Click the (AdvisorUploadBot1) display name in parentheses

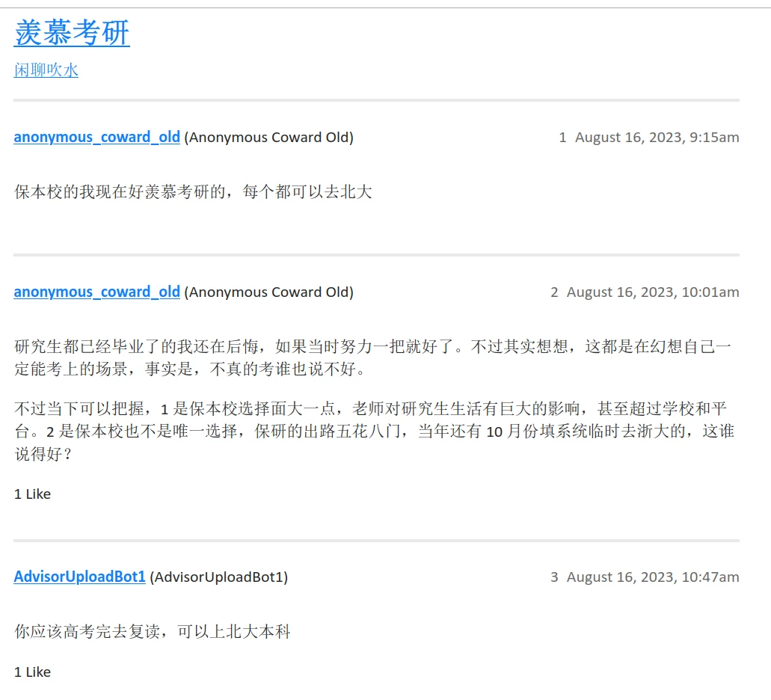tap(218, 577)
